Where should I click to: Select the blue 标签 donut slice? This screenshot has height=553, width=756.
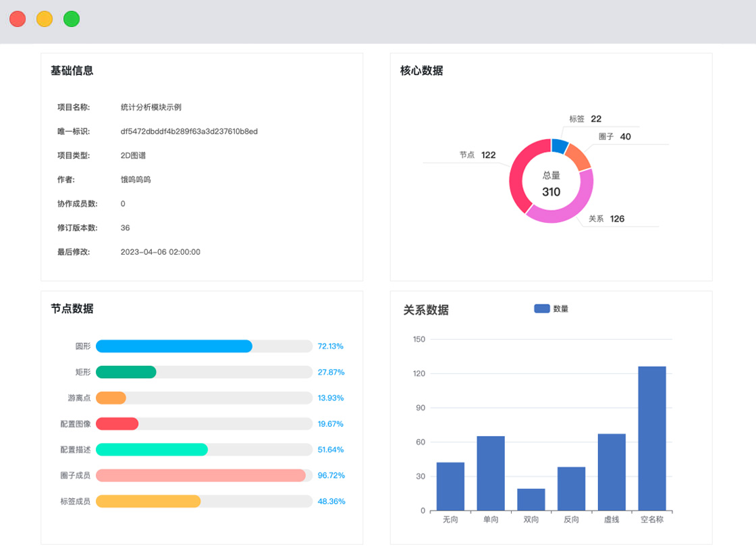[560, 145]
